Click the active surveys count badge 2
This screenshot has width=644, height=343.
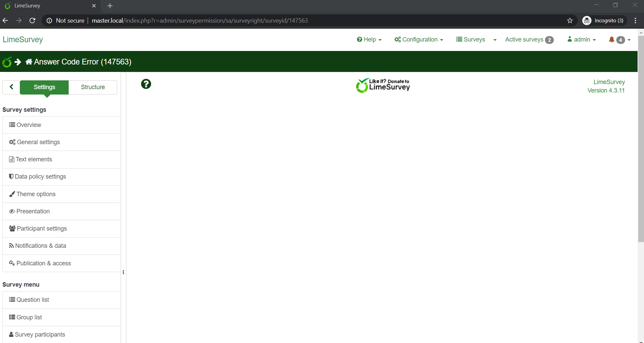tap(549, 40)
